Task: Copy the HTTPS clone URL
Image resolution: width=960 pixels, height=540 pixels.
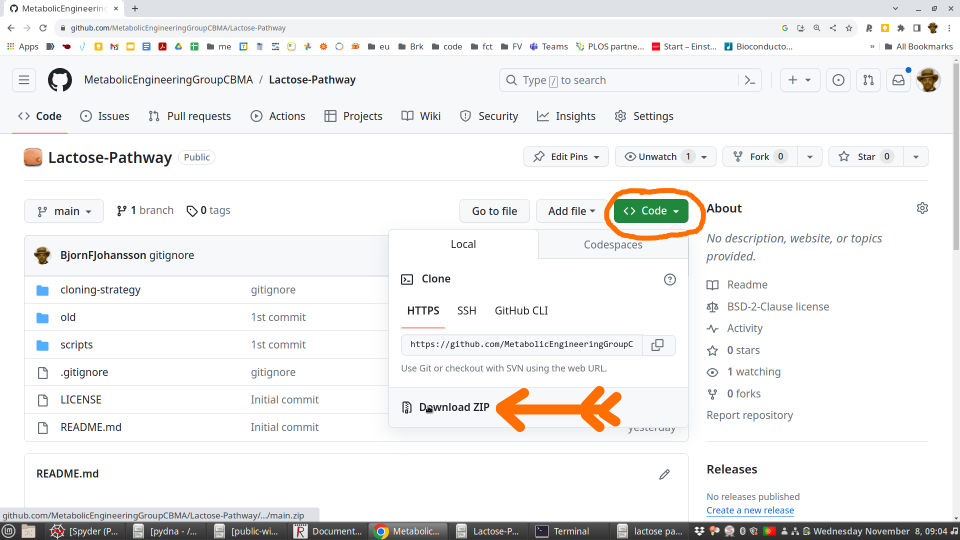Action: 657,345
